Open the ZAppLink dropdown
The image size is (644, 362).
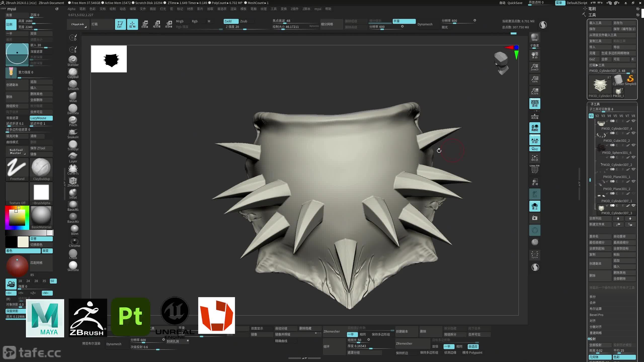(x=78, y=24)
